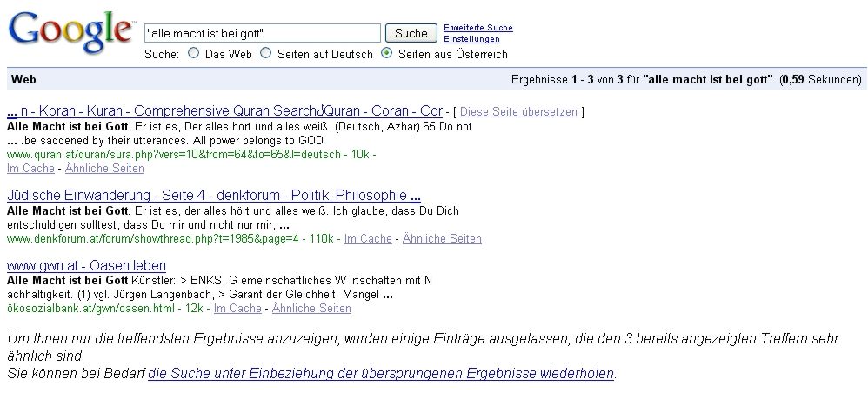Open Erweiterte Suche link
868x393 pixels.
click(477, 28)
